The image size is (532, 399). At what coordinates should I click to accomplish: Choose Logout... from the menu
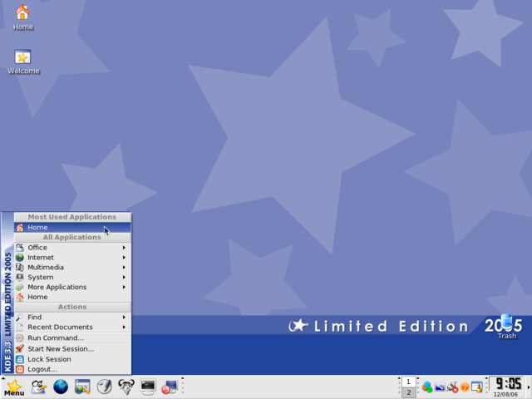click(x=72, y=369)
